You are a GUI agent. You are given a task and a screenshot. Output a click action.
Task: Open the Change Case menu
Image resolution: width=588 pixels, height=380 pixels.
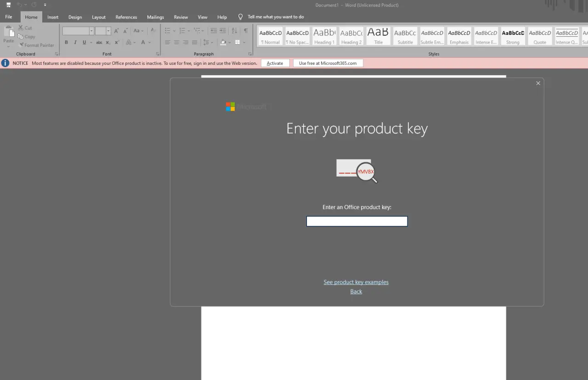(138, 31)
